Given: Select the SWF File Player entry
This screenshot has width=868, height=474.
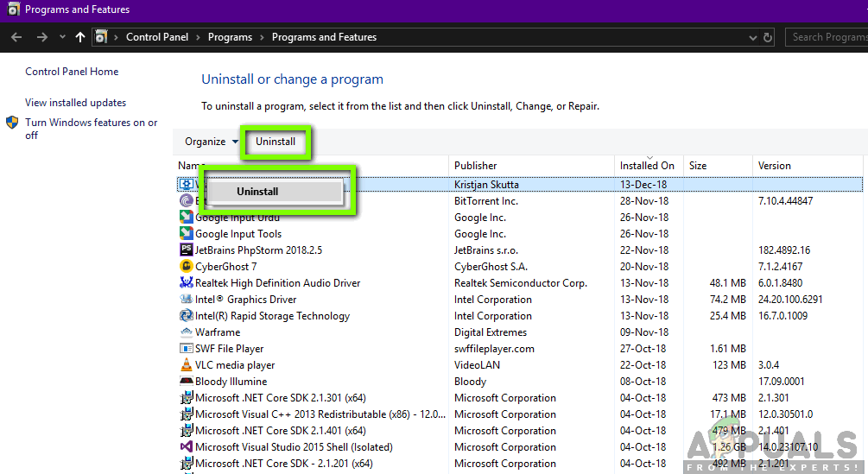Looking at the screenshot, I should coord(229,349).
